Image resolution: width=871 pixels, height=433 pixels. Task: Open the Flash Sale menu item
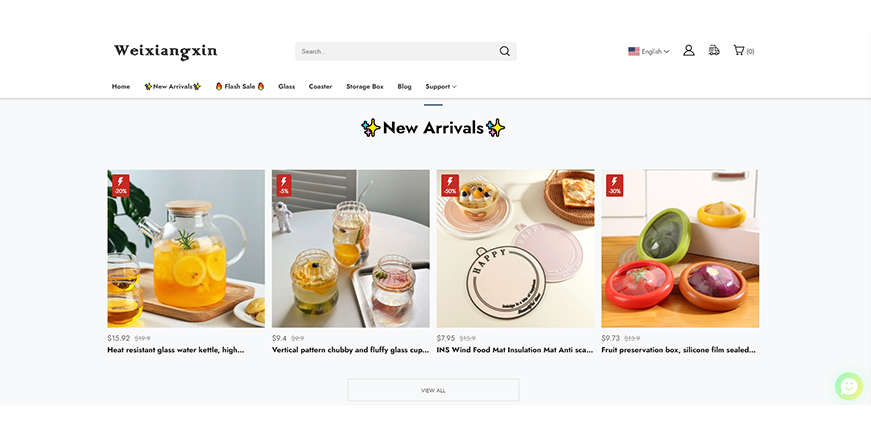pos(239,86)
